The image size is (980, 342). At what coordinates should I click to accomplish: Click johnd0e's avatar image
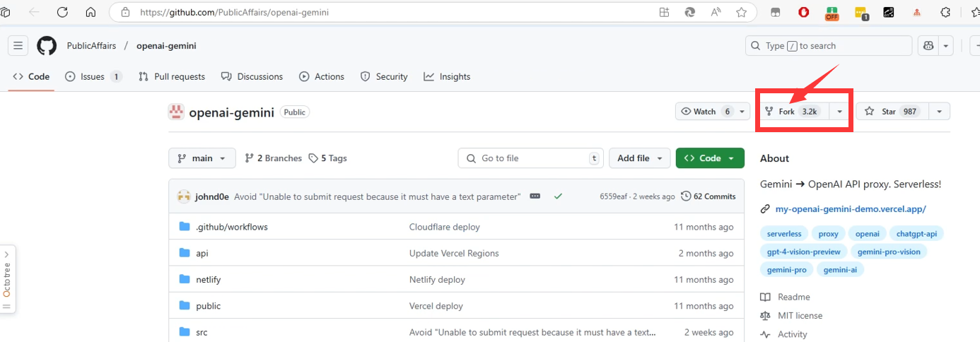pos(184,196)
